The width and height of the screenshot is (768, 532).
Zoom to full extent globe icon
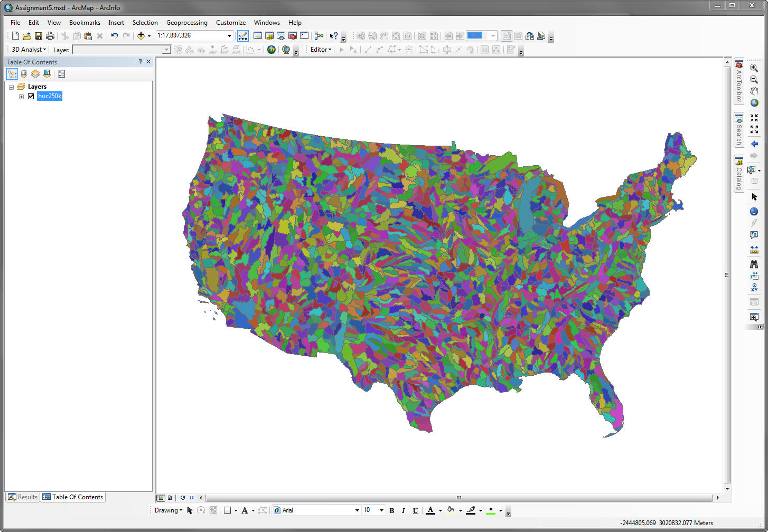pos(754,103)
